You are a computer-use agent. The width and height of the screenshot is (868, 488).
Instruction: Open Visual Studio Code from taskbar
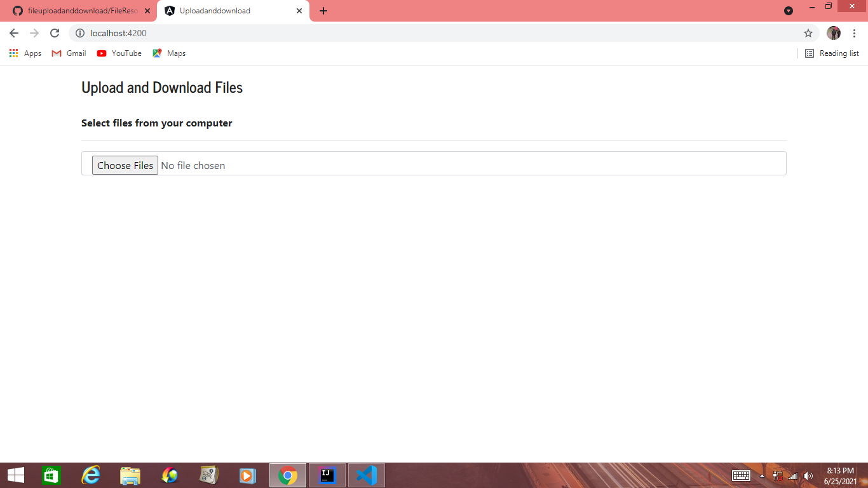(x=366, y=475)
